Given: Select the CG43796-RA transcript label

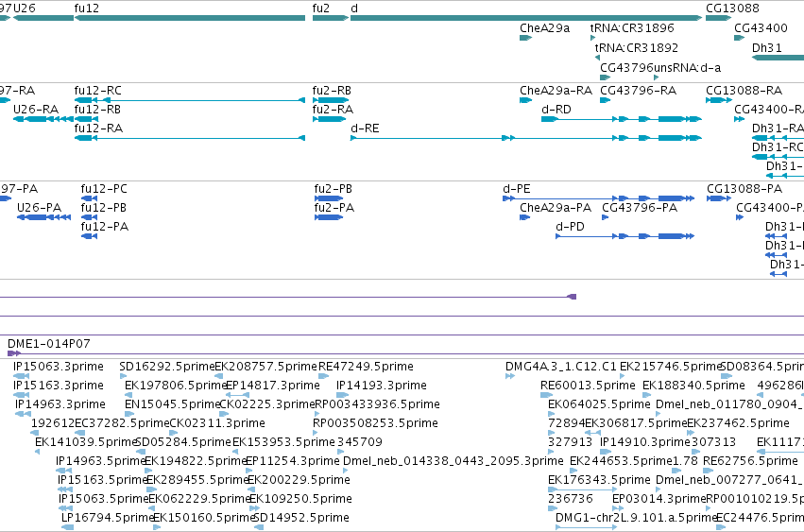Looking at the screenshot, I should (x=639, y=91).
